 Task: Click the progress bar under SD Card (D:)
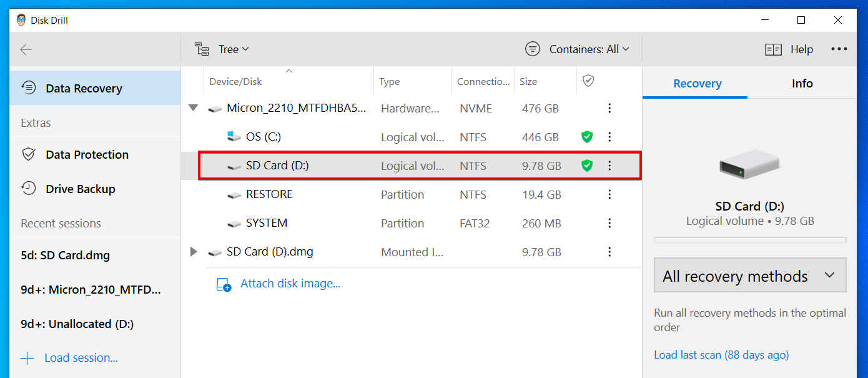(x=750, y=240)
